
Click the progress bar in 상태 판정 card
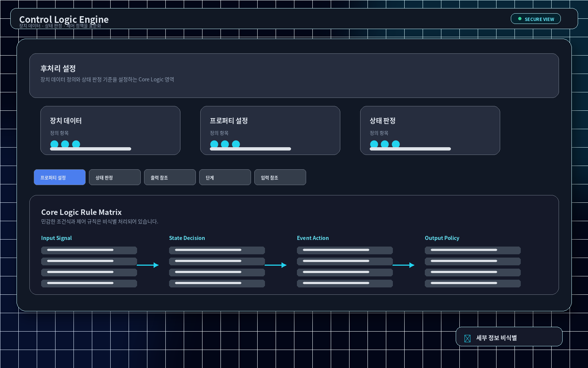point(410,149)
